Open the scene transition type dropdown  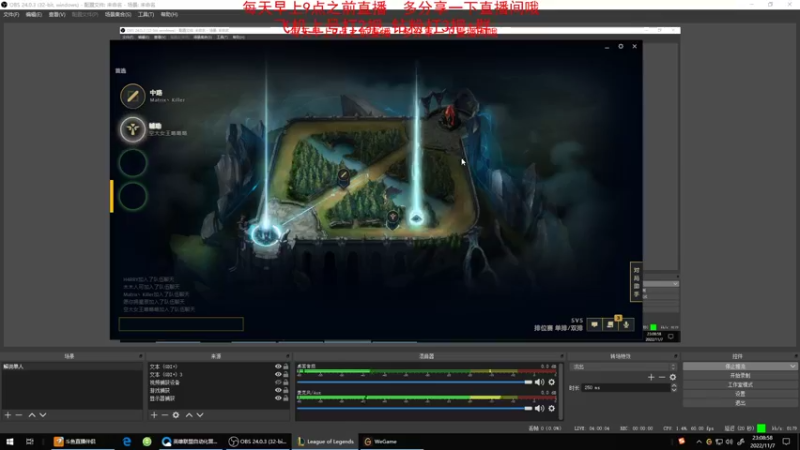624,367
